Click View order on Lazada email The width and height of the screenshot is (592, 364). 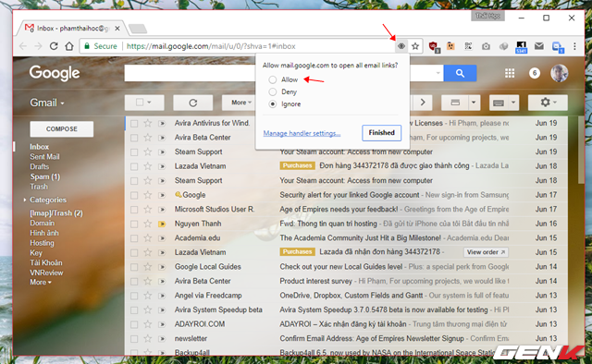486,252
